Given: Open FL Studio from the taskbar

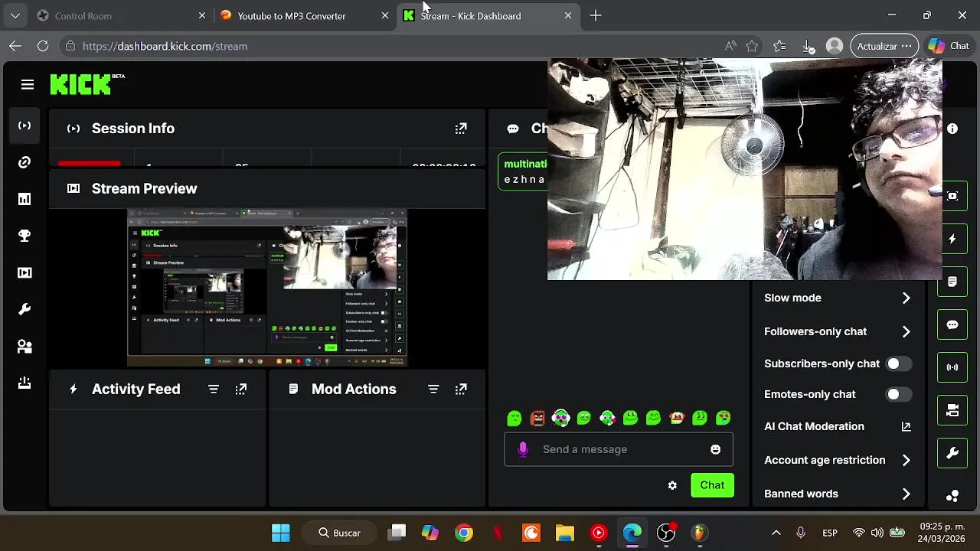Looking at the screenshot, I should [700, 533].
